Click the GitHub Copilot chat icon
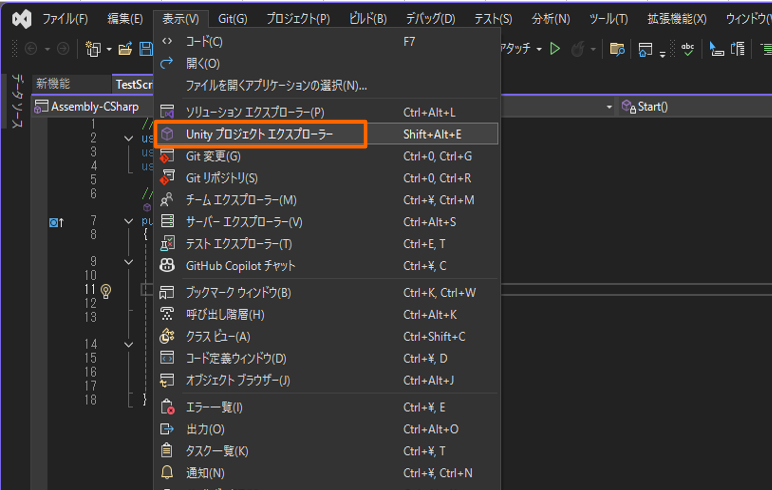The width and height of the screenshot is (772, 490). pyautogui.click(x=168, y=266)
